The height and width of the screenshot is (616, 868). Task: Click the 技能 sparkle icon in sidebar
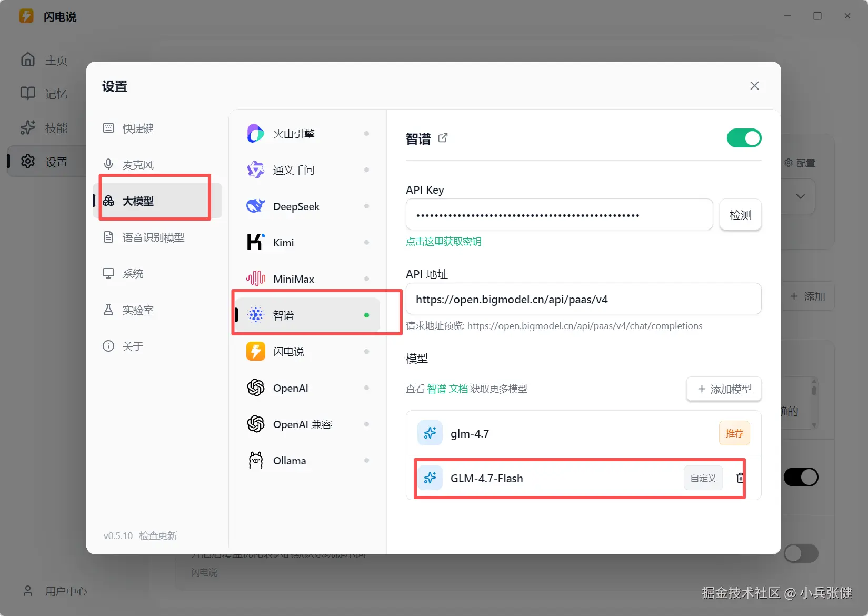[28, 127]
